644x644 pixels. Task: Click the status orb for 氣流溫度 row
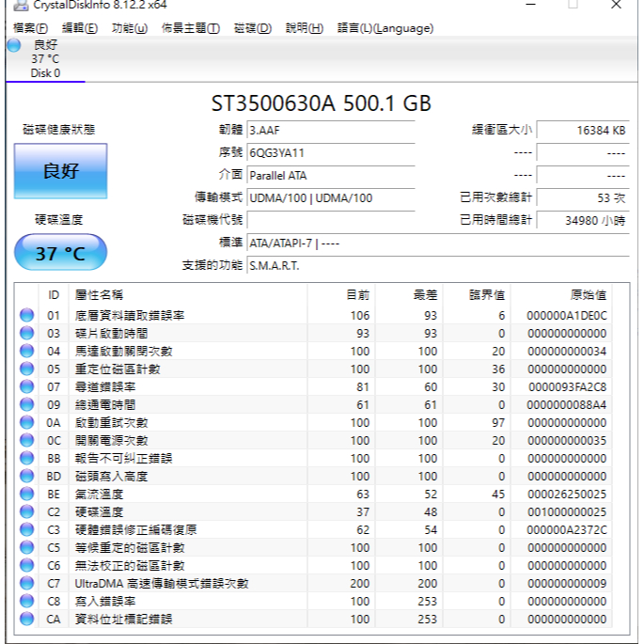pyautogui.click(x=27, y=495)
